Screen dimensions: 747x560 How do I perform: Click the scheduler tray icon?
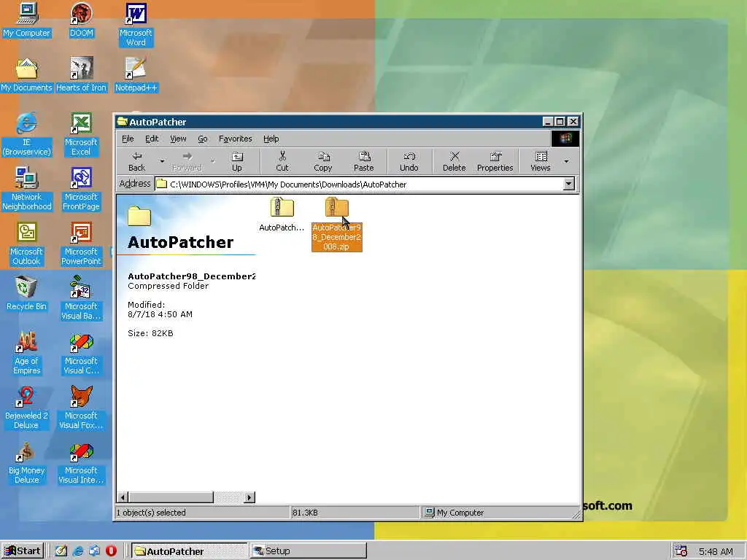click(x=681, y=551)
